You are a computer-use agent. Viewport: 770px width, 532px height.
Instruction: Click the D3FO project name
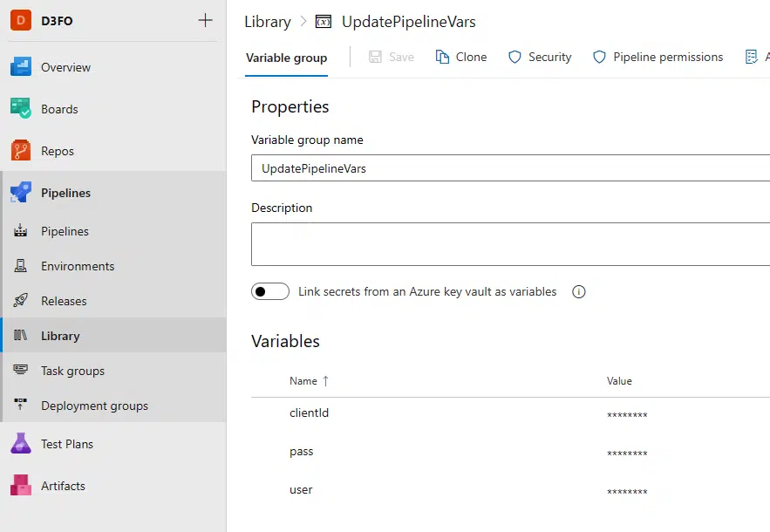tap(57, 21)
